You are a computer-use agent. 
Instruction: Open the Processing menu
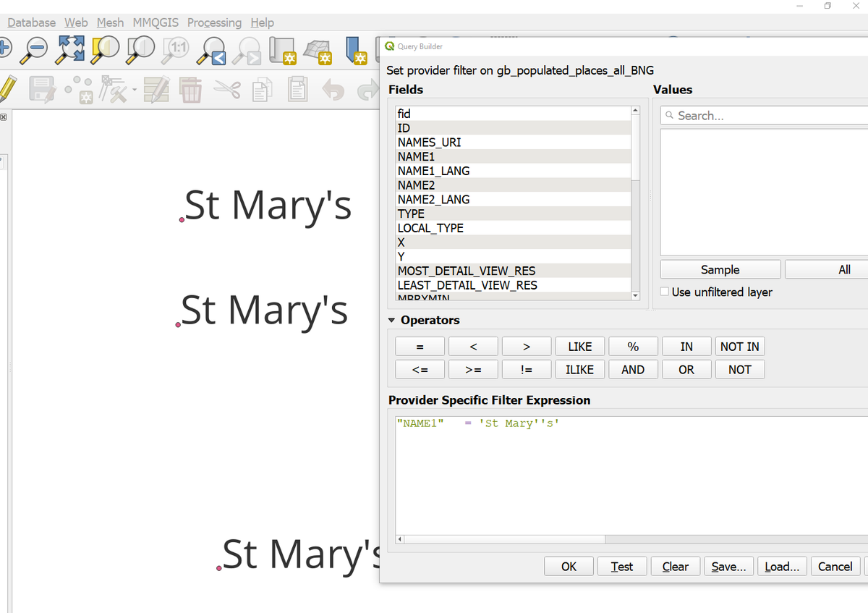214,22
